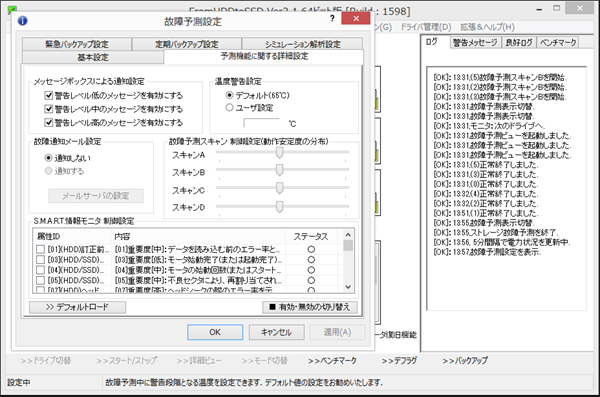600x397 pixels.
Task: Click the blue info icon in dialog title
Action: (x=23, y=21)
